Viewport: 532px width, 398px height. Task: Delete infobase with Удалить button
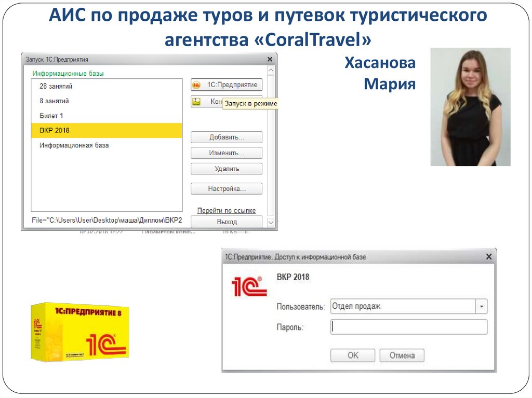coord(227,169)
